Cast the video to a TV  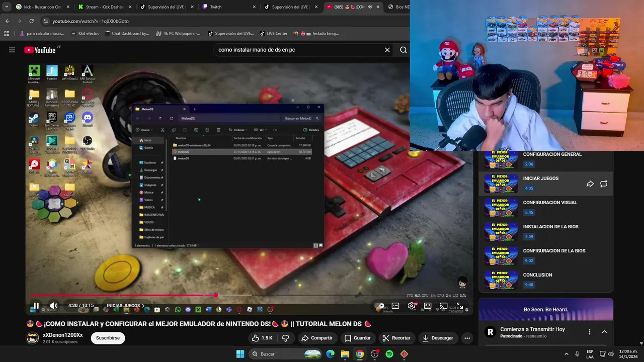click(x=443, y=306)
